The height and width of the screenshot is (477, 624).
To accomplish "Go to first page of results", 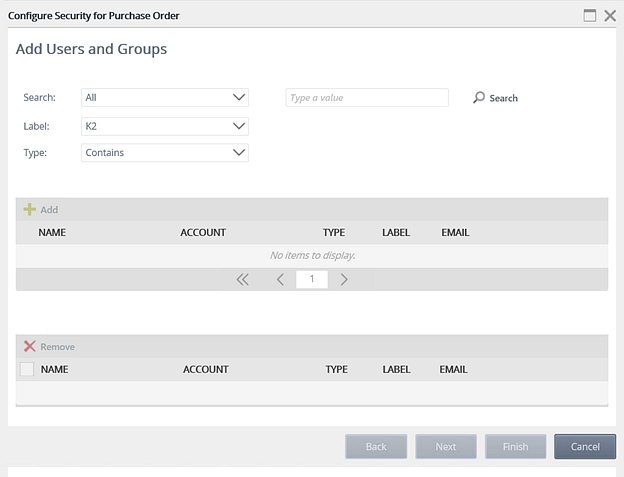I will tap(242, 280).
